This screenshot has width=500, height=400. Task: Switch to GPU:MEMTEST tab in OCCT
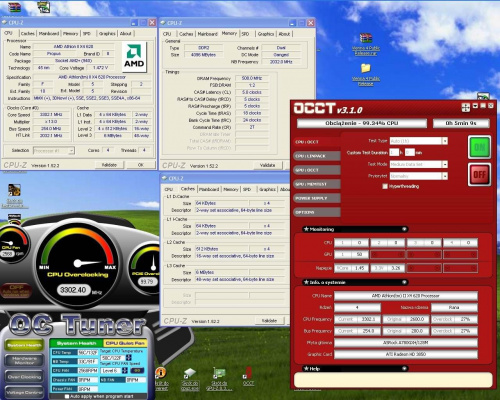(317, 184)
